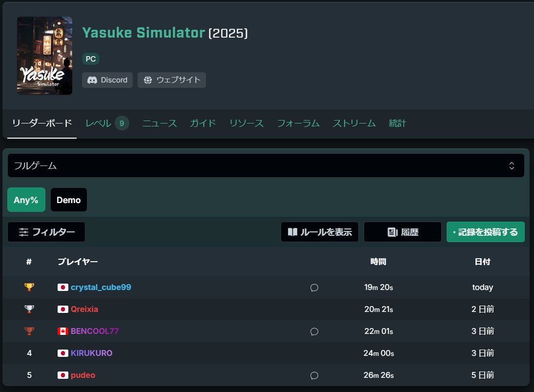This screenshot has height=392, width=534.
Task: Click rank number 4
Action: pyautogui.click(x=29, y=353)
